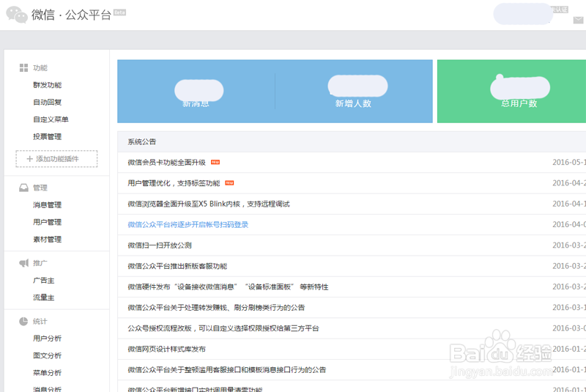586x392 pixels.
Task: Click the 功能 section label
Action: (x=40, y=67)
